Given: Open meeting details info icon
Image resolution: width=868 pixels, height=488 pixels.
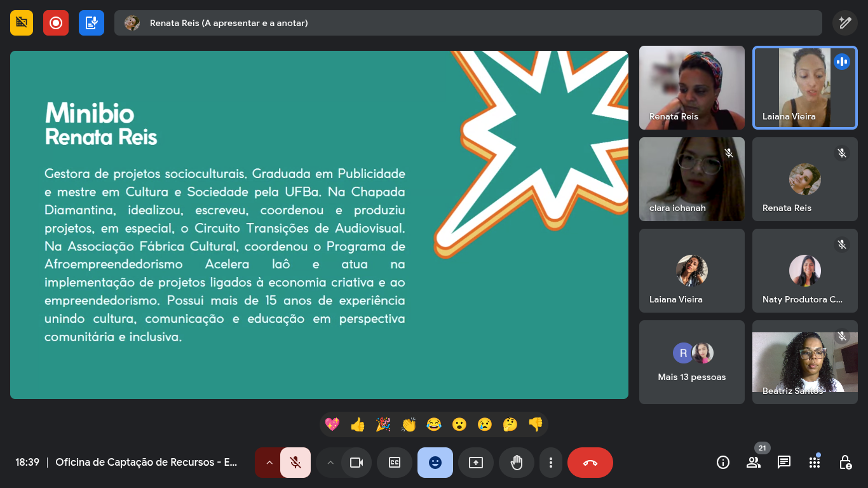Looking at the screenshot, I should tap(723, 463).
